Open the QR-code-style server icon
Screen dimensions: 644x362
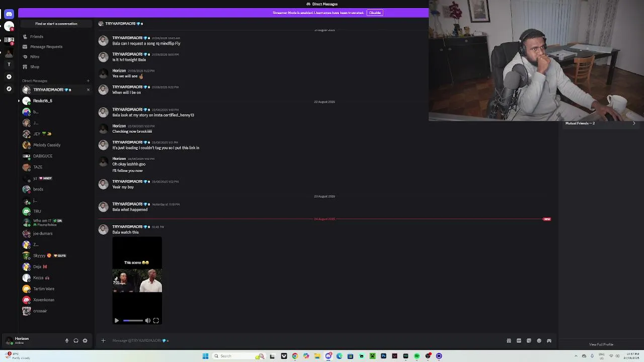click(x=9, y=40)
